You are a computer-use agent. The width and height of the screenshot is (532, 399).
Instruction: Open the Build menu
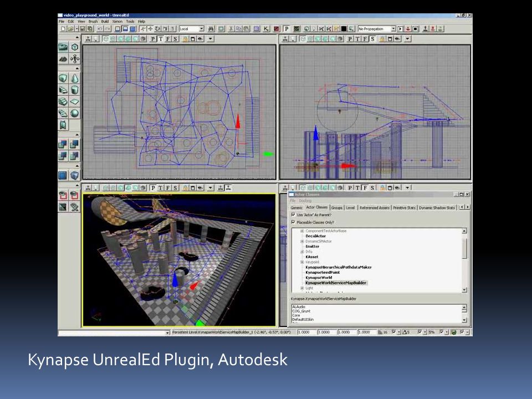click(105, 22)
